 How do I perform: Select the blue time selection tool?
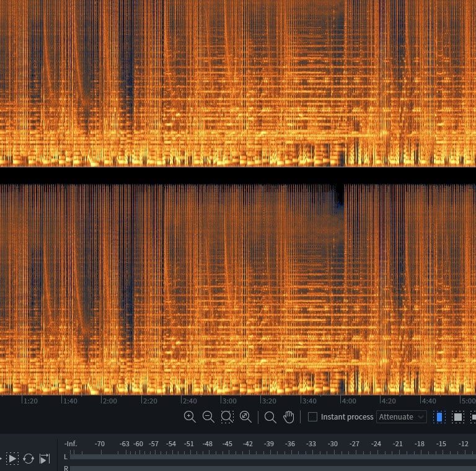439,417
